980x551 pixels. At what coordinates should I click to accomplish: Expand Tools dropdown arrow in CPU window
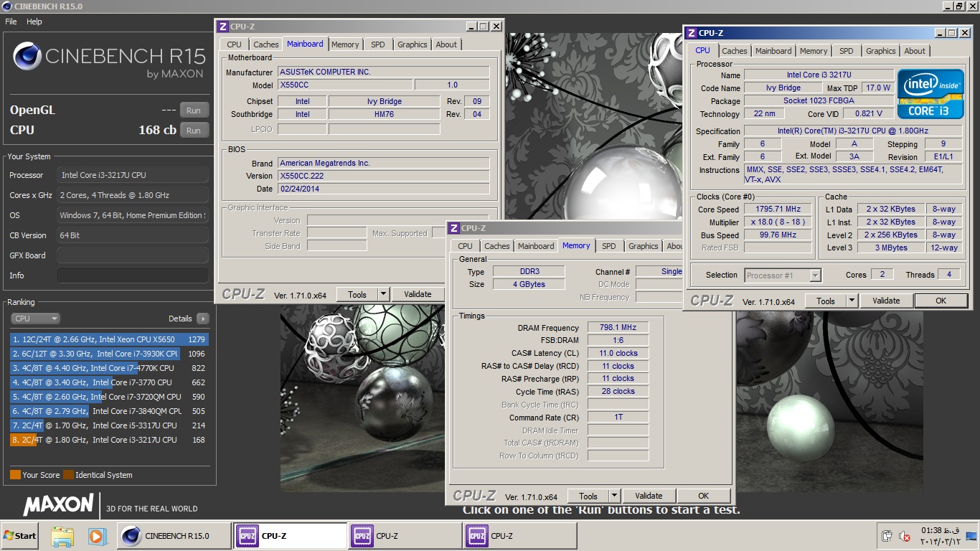tap(852, 301)
